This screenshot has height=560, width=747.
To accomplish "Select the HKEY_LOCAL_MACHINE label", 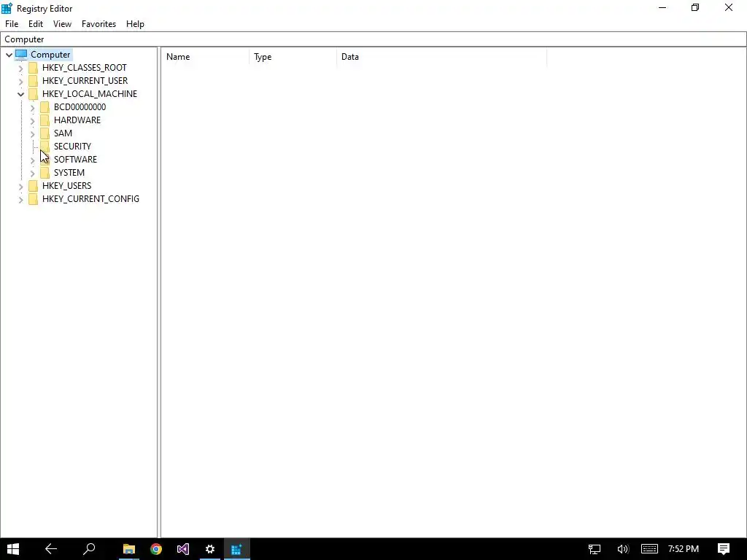I will tap(90, 94).
